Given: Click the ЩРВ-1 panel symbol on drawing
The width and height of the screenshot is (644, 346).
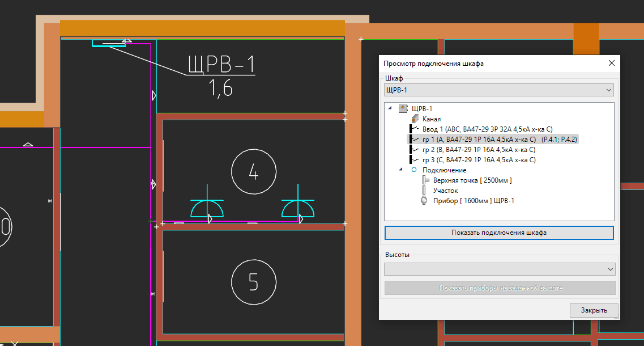Looking at the screenshot, I should (x=109, y=44).
